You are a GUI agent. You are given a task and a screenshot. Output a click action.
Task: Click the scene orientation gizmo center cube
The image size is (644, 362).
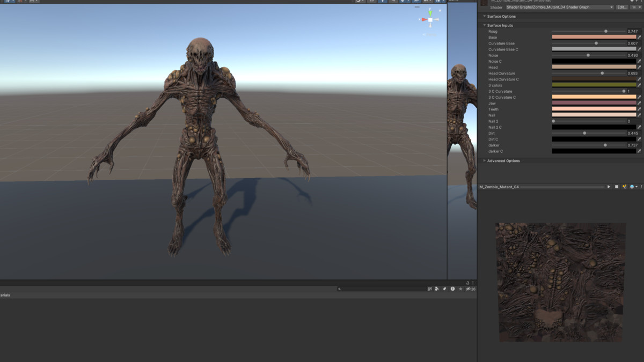430,20
